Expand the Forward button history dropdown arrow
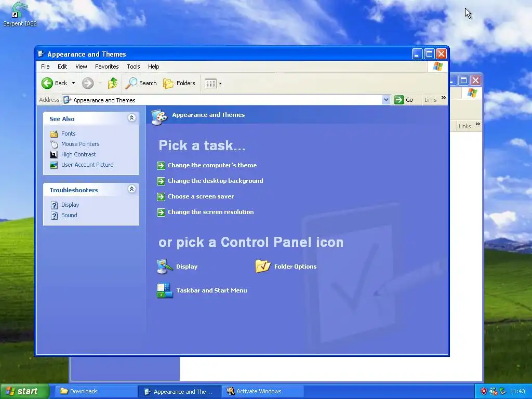The height and width of the screenshot is (399, 532). coord(100,83)
